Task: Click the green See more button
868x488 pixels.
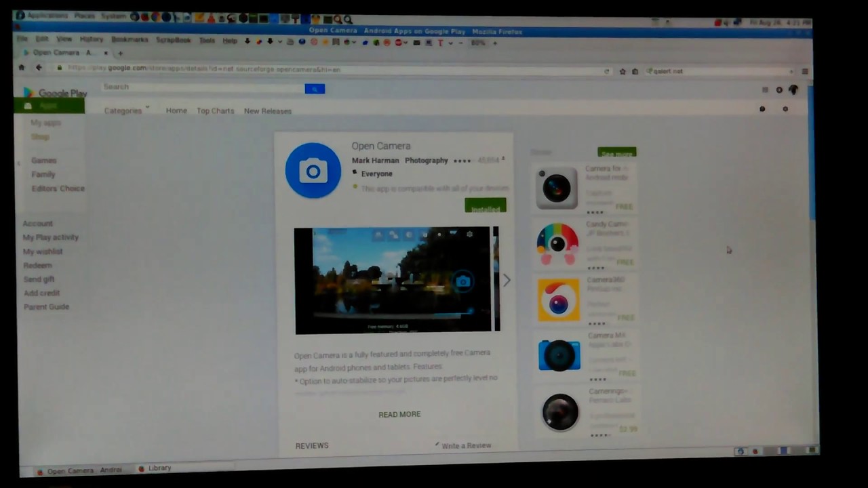Action: pos(616,153)
